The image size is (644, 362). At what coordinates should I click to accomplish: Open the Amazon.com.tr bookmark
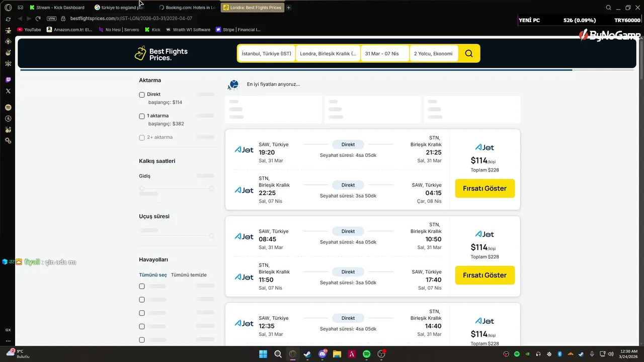coord(69,30)
